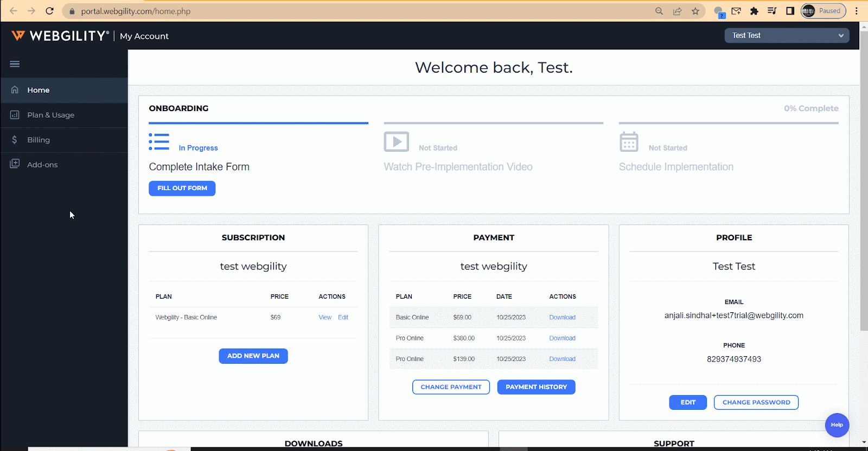Download the Basic Online $69.00 invoice
Image resolution: width=868 pixels, height=451 pixels.
pos(562,318)
